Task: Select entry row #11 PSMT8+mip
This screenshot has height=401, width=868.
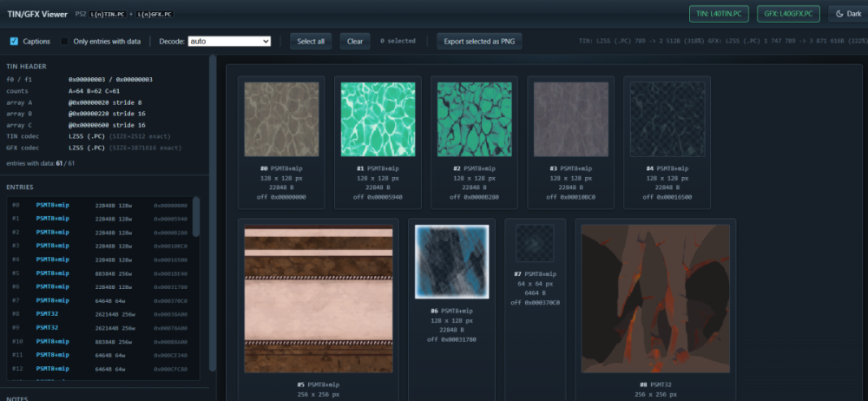Action: tap(100, 355)
